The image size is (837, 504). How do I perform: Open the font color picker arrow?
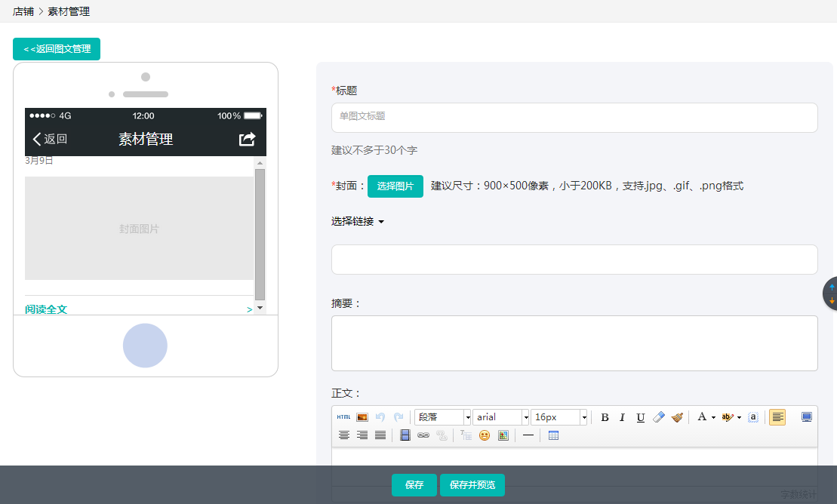pyautogui.click(x=713, y=417)
